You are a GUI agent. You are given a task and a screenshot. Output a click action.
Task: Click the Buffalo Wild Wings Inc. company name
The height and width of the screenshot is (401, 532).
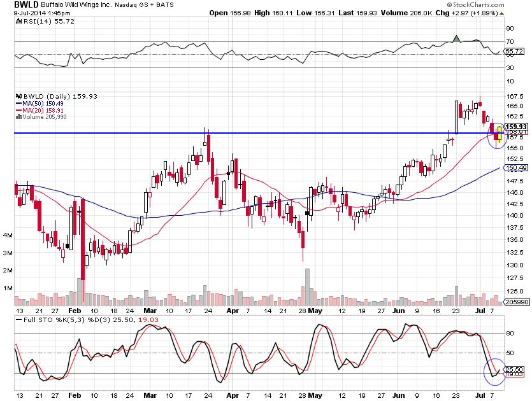[76, 5]
